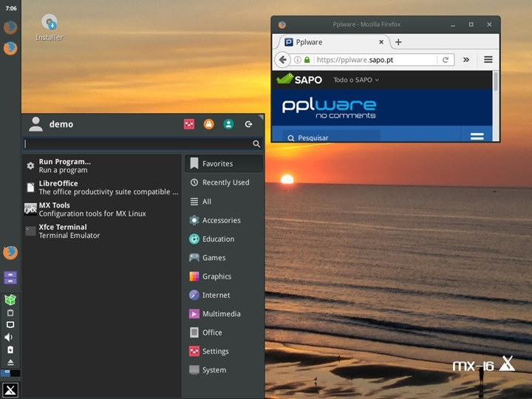Image resolution: width=532 pixels, height=399 pixels.
Task: Select the Internet category
Action: (216, 295)
